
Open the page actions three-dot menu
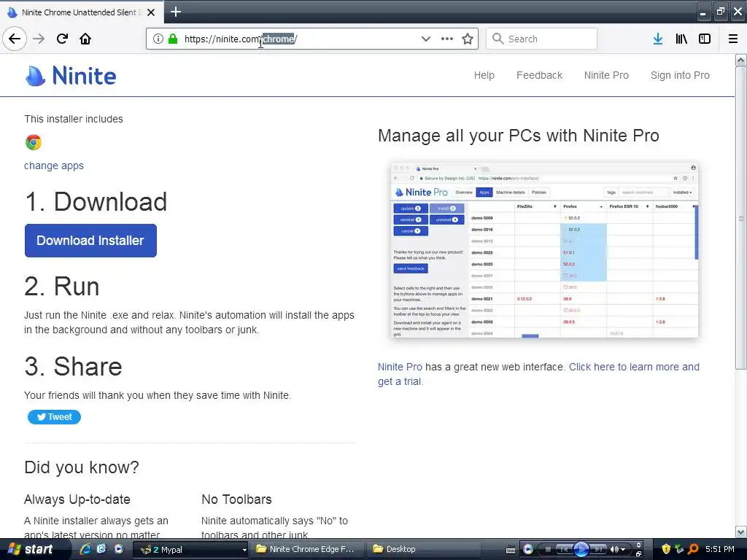pyautogui.click(x=447, y=39)
